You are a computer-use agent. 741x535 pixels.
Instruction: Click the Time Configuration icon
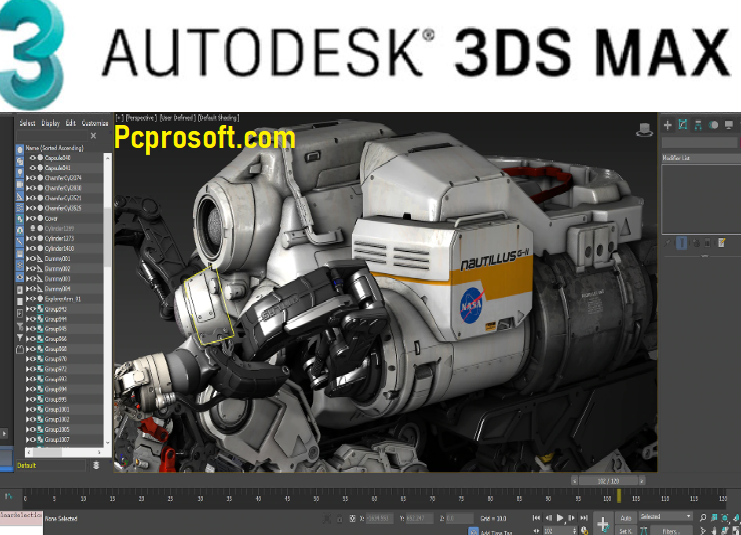pos(585,531)
